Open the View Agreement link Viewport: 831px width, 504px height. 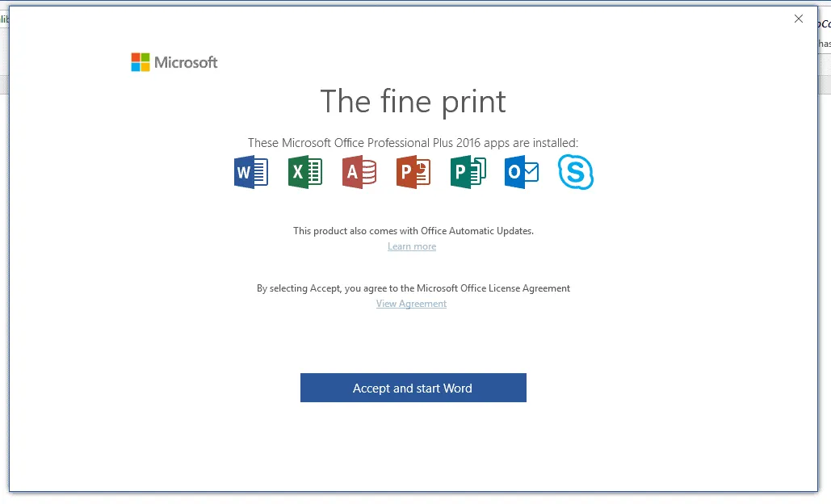pyautogui.click(x=411, y=303)
